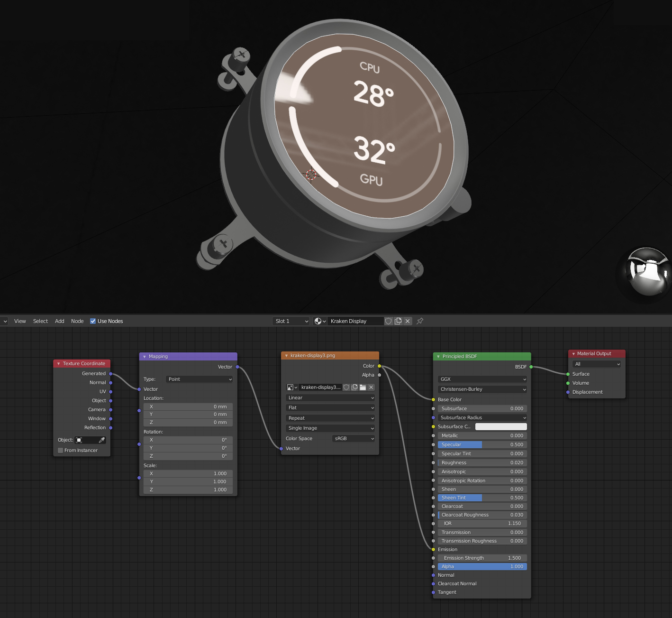The width and height of the screenshot is (672, 618).
Task: Duplicate the Kraken Display material
Action: click(x=398, y=321)
